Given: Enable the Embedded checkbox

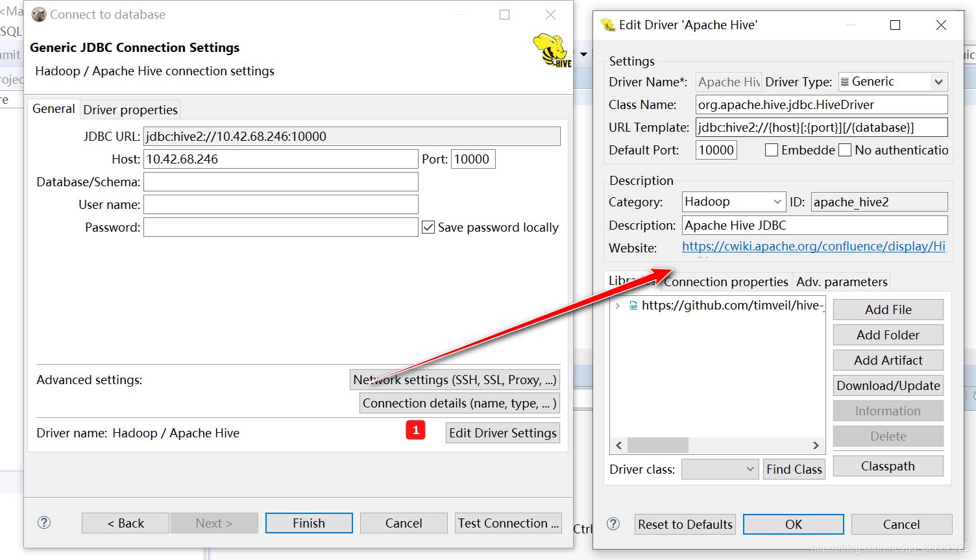Looking at the screenshot, I should pyautogui.click(x=772, y=150).
